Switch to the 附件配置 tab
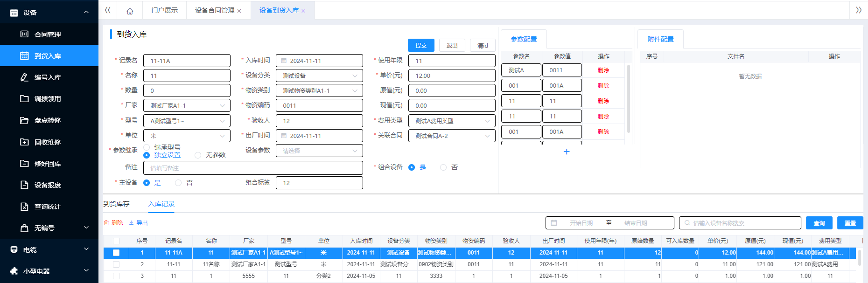 pos(660,39)
